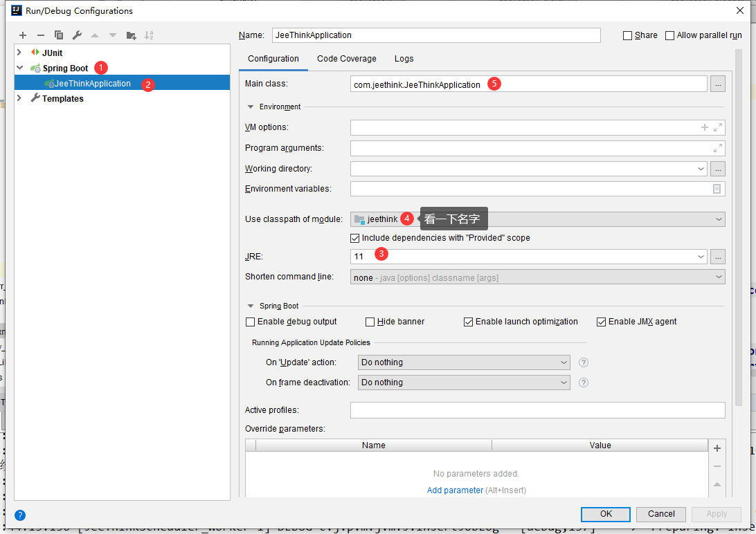Click the Program arguments field

[x=538, y=148]
